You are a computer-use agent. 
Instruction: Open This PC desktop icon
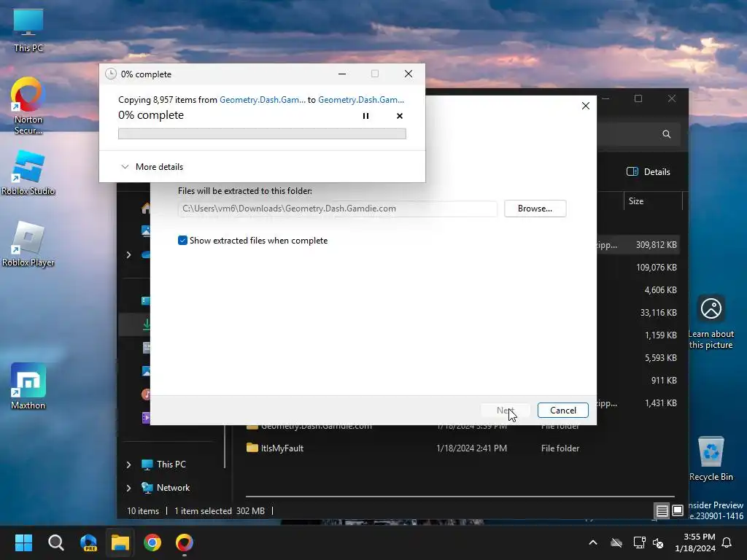28,29
